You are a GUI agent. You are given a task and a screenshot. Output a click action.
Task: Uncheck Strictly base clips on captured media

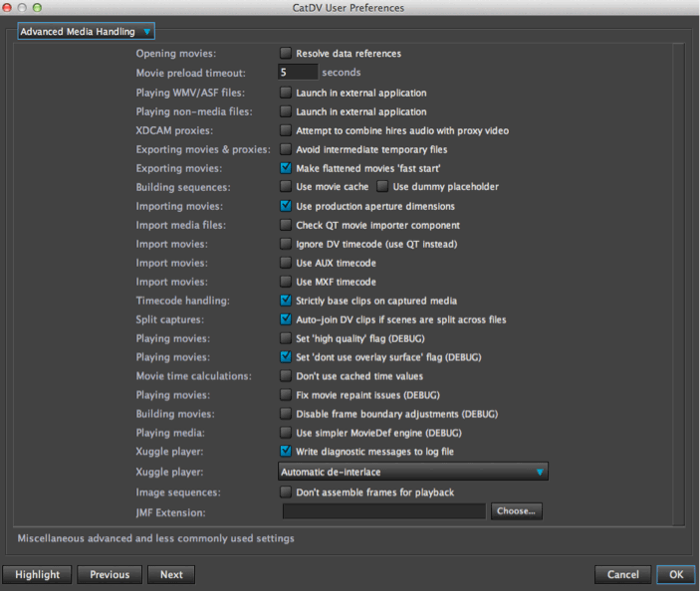pos(286,300)
